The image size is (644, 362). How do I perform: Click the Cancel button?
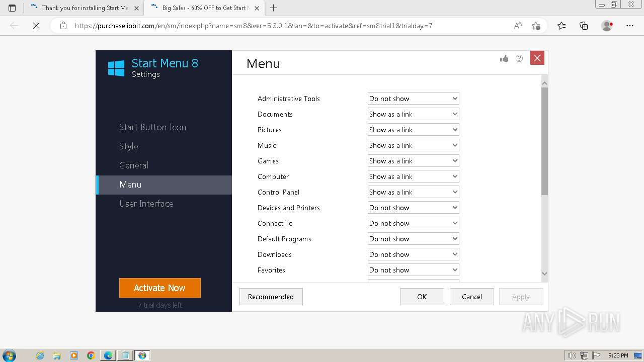(472, 297)
